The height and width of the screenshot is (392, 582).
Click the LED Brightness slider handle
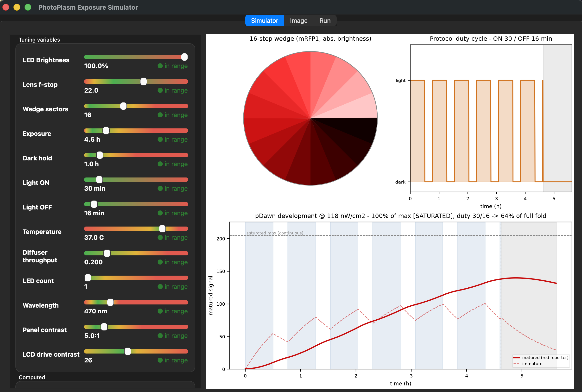(x=184, y=57)
